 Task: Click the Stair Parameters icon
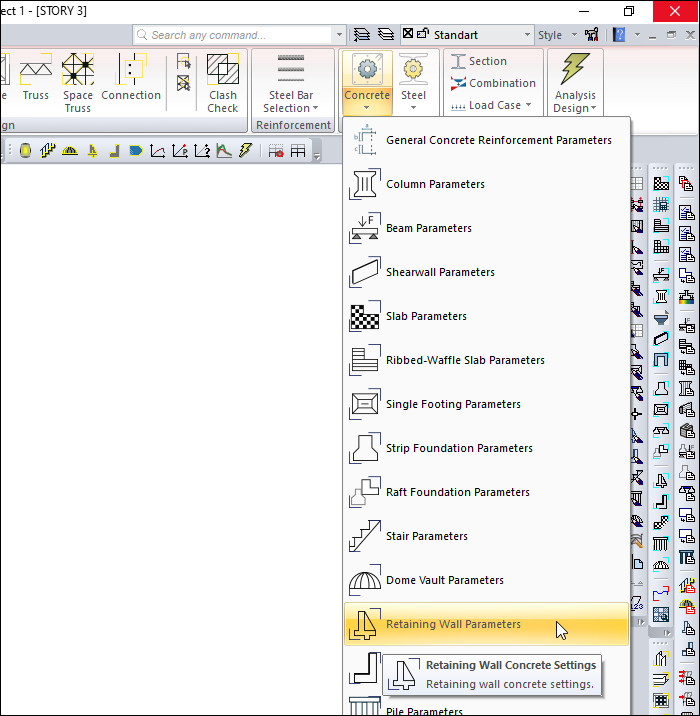click(364, 536)
